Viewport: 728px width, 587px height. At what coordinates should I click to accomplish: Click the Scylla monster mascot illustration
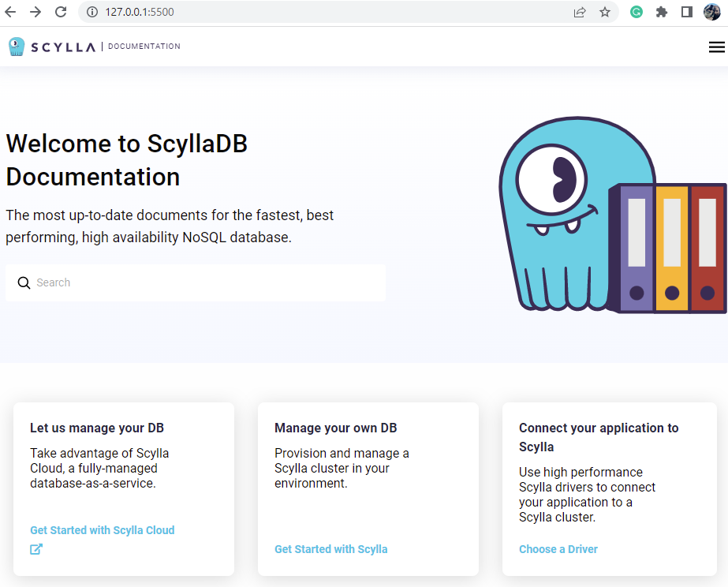pos(612,215)
